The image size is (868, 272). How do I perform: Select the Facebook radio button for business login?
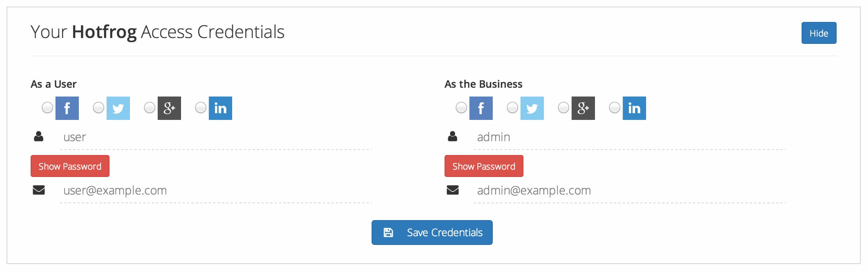click(461, 107)
